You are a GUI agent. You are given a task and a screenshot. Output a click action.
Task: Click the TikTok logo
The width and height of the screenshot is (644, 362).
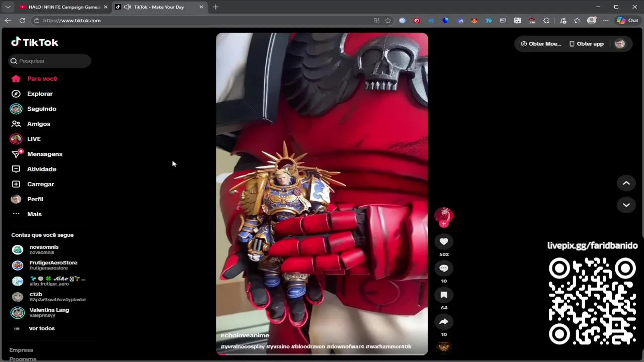click(x=35, y=42)
